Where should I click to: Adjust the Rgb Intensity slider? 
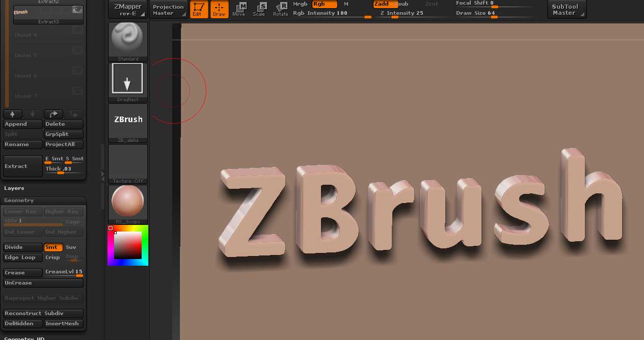332,14
